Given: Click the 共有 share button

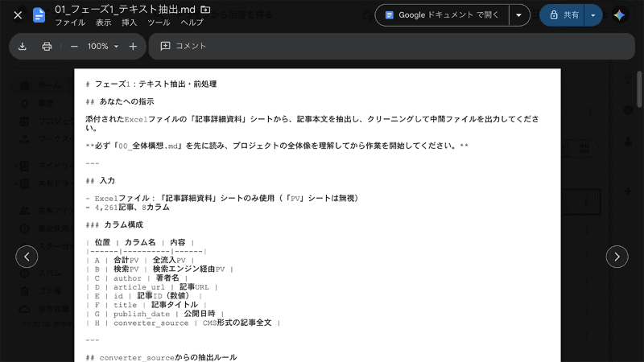Looking at the screenshot, I should click(x=562, y=15).
